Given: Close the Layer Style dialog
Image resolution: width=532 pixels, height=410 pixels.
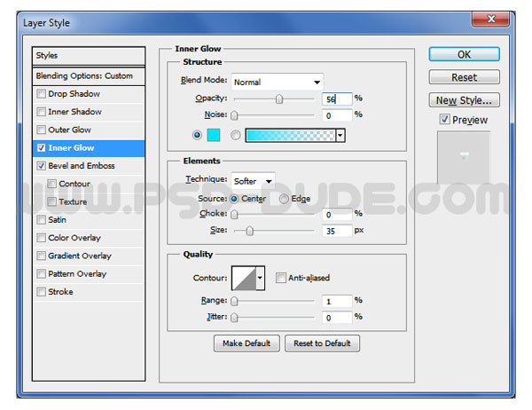Looking at the screenshot, I should coord(490,19).
